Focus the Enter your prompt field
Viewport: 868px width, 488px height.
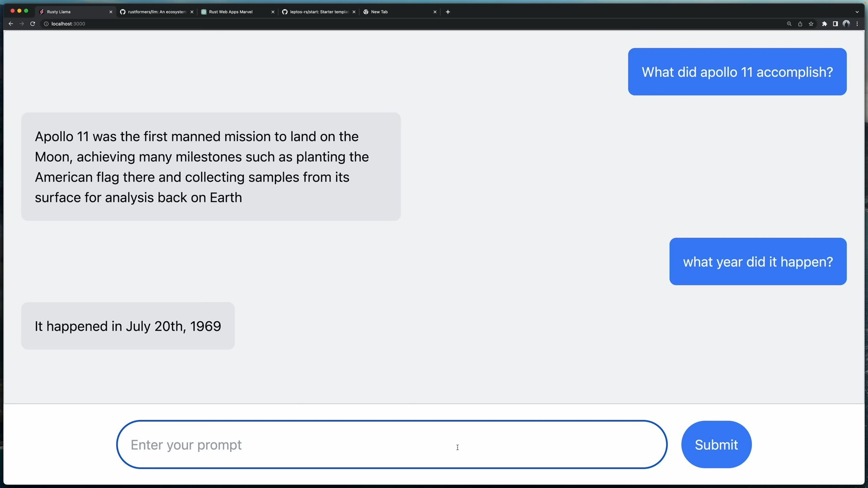(391, 445)
